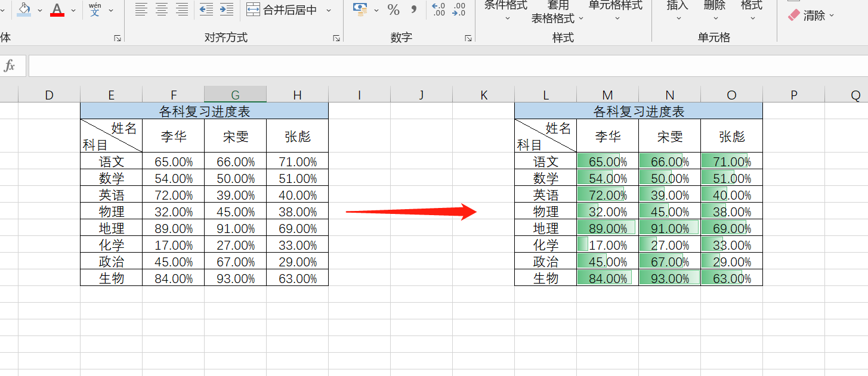Click diagonal 姓名/科目 header cell in left table
Image resolution: width=868 pixels, height=376 pixels.
(x=112, y=136)
